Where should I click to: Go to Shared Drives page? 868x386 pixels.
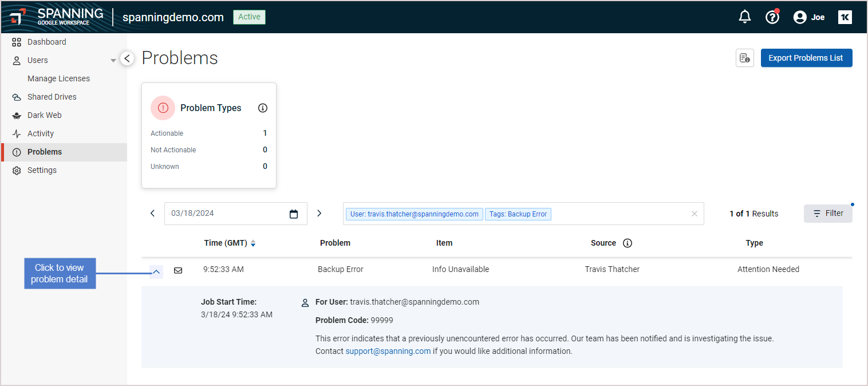pos(52,97)
